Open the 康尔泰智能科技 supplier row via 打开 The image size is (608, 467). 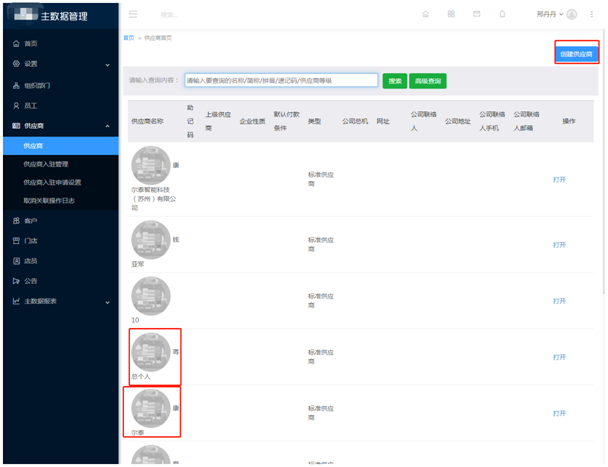559,180
